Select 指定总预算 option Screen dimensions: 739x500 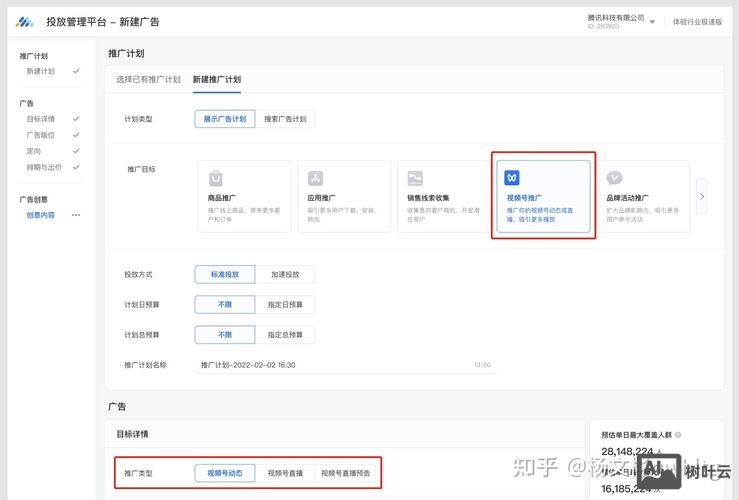click(285, 335)
